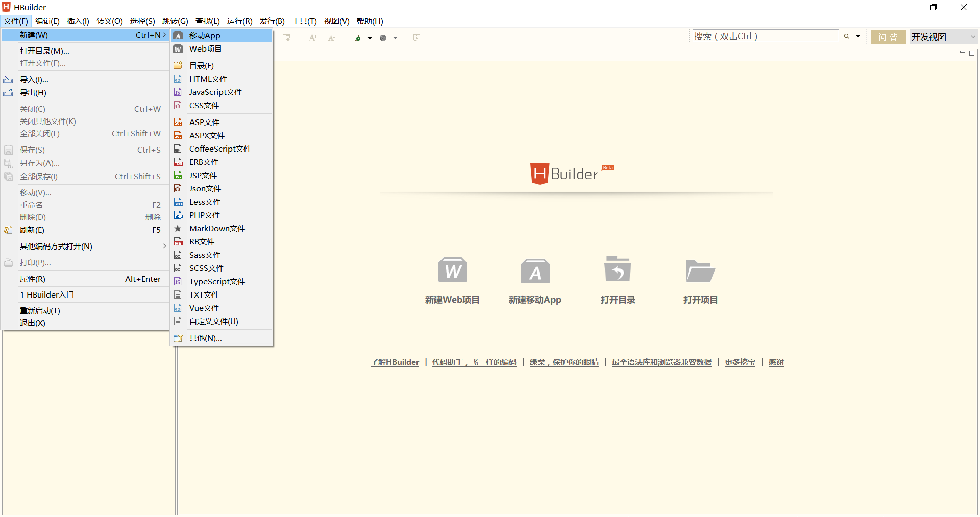
Task: Choose Web项目 from the New submenu
Action: point(222,48)
